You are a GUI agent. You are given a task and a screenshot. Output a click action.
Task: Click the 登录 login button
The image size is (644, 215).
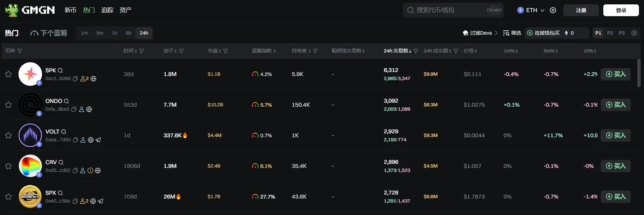point(621,10)
